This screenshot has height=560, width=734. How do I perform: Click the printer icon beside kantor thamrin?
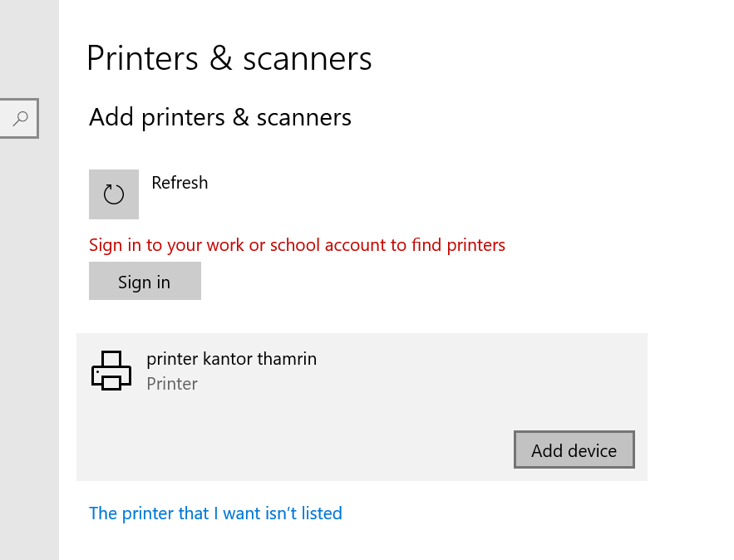pyautogui.click(x=111, y=371)
